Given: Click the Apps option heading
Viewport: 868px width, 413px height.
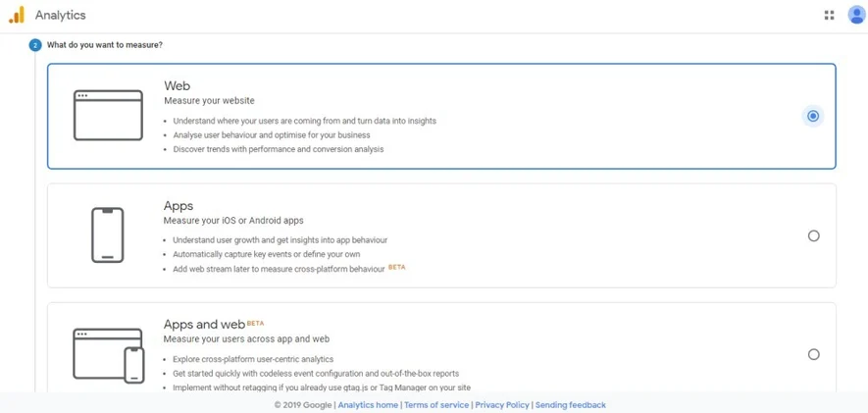Looking at the screenshot, I should click(x=179, y=206).
